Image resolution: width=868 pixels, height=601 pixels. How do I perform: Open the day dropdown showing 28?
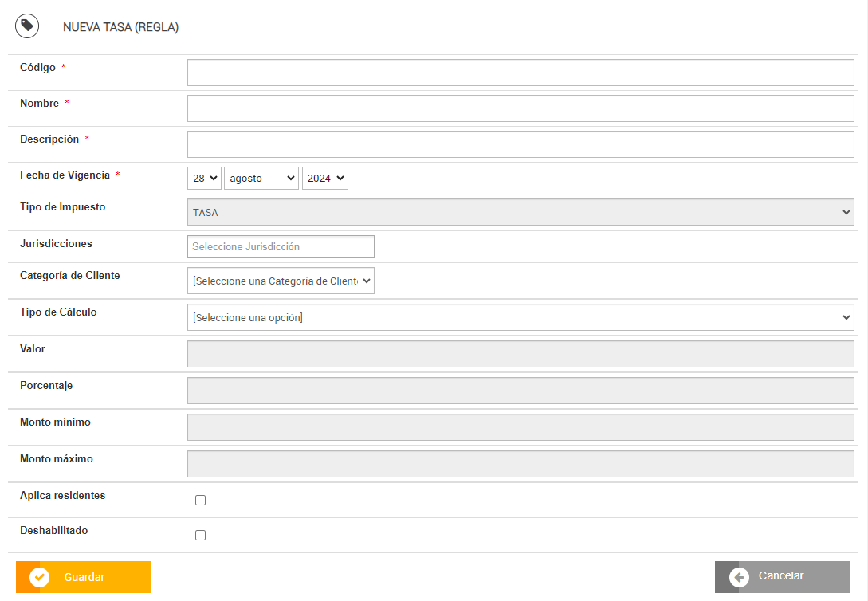pyautogui.click(x=204, y=179)
